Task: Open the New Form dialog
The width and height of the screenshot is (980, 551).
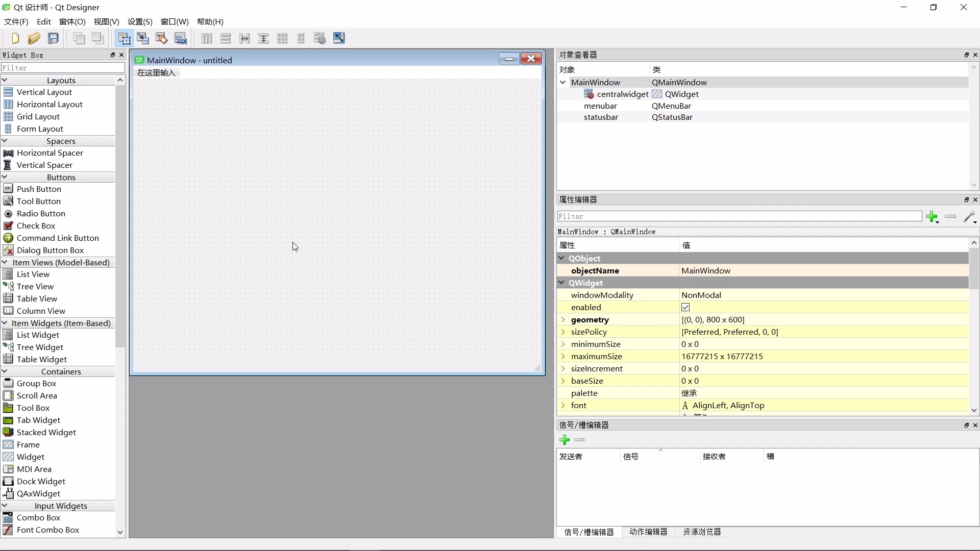Action: [14, 38]
